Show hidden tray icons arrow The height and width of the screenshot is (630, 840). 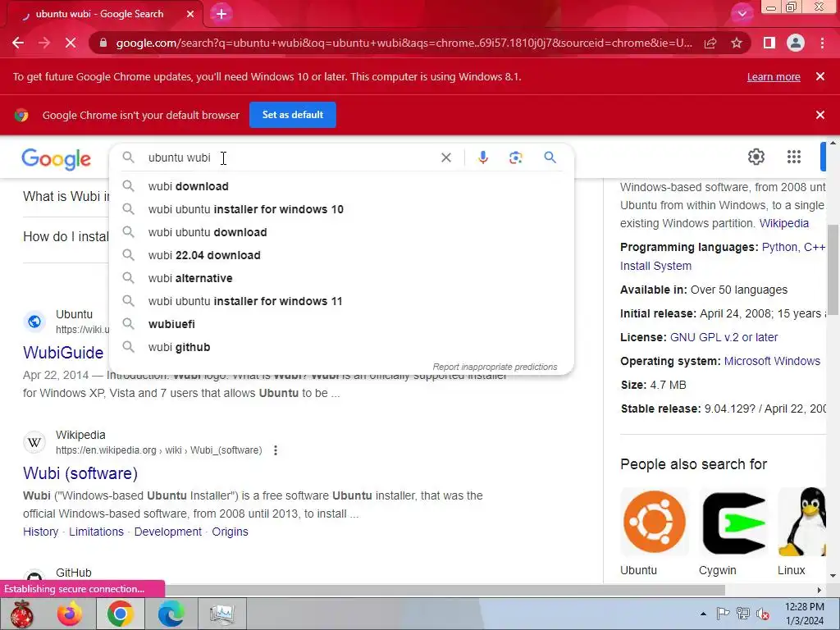pos(703,614)
